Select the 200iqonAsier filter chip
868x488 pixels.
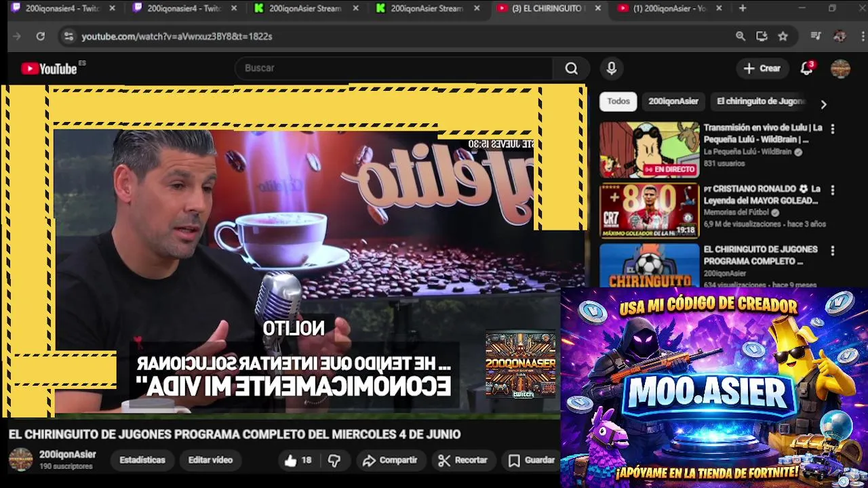pyautogui.click(x=673, y=101)
